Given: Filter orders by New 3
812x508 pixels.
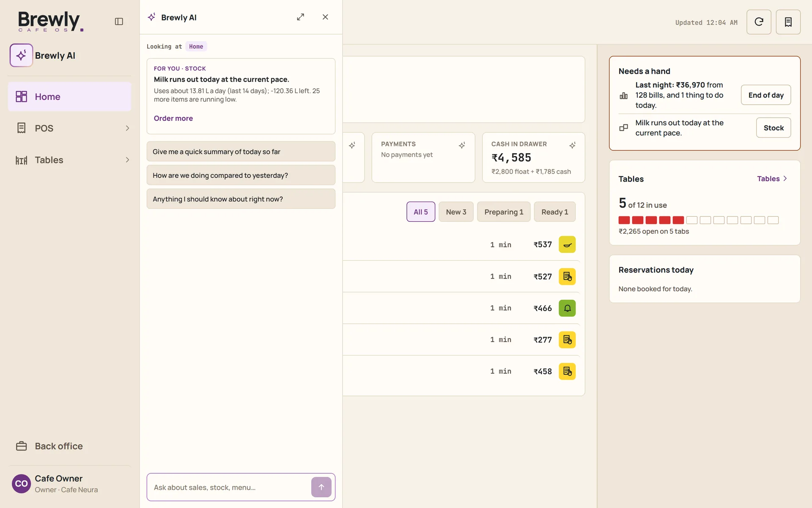Looking at the screenshot, I should (x=456, y=212).
